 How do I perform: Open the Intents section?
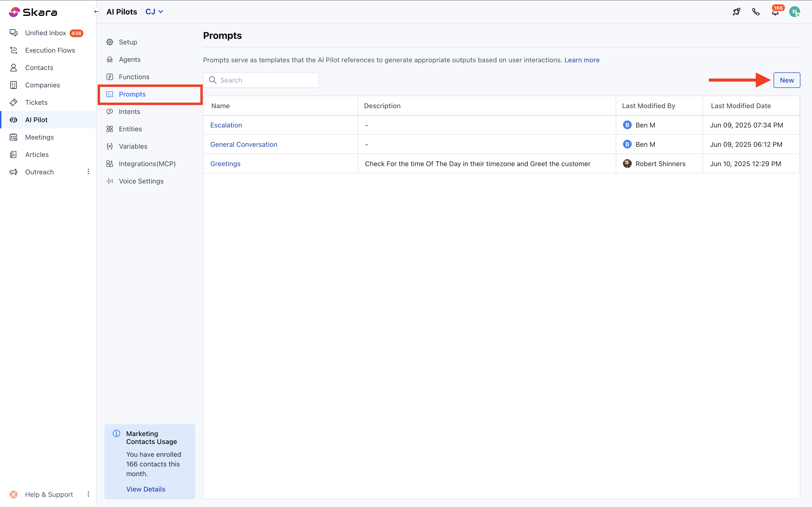tap(130, 111)
